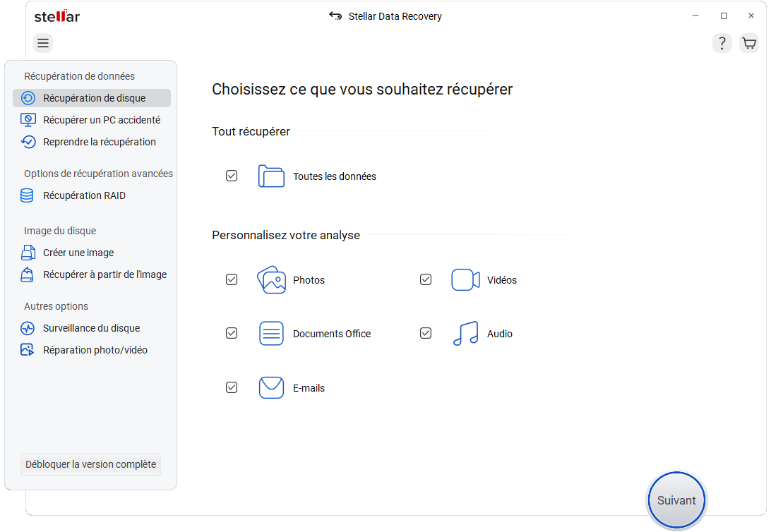Click the Surveillance du disque icon
Viewport: 771px width, 532px height.
(x=28, y=328)
